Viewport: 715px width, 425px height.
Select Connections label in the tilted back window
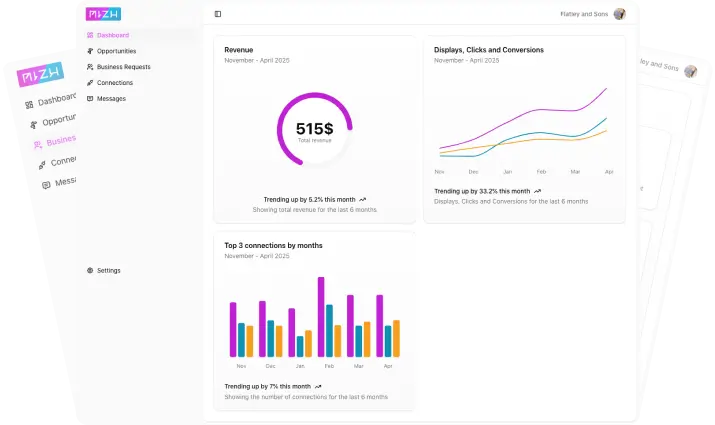click(x=63, y=161)
